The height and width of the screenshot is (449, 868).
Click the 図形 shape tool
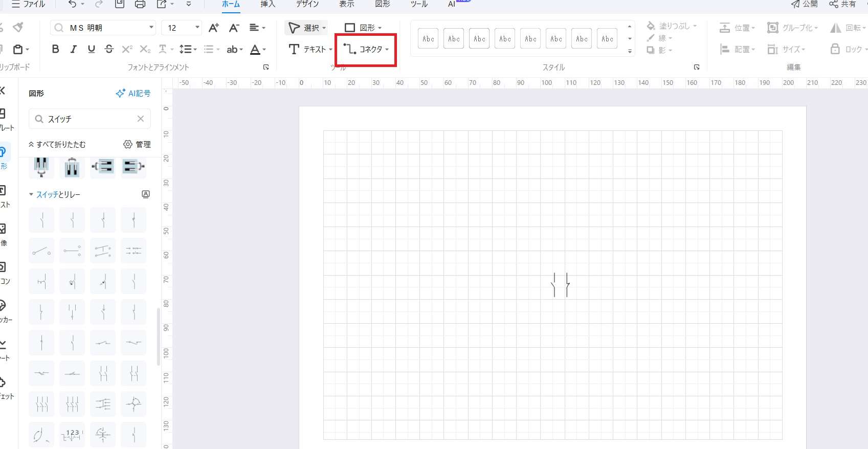pyautogui.click(x=363, y=28)
